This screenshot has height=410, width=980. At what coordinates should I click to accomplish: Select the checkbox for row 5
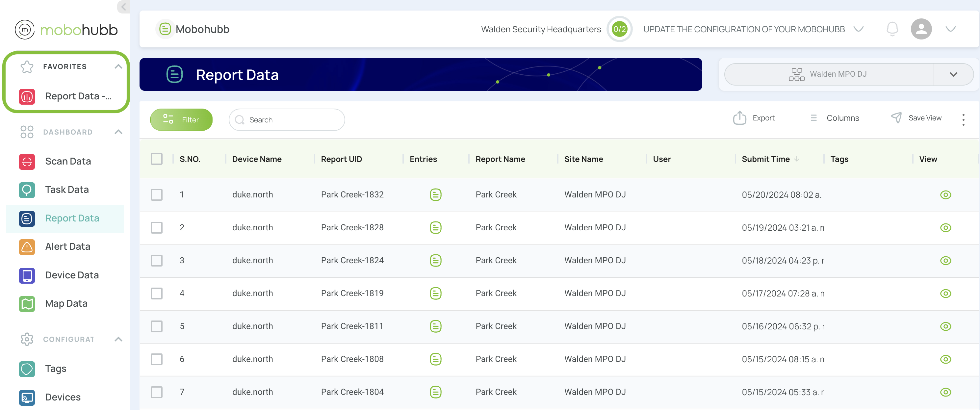click(x=157, y=326)
